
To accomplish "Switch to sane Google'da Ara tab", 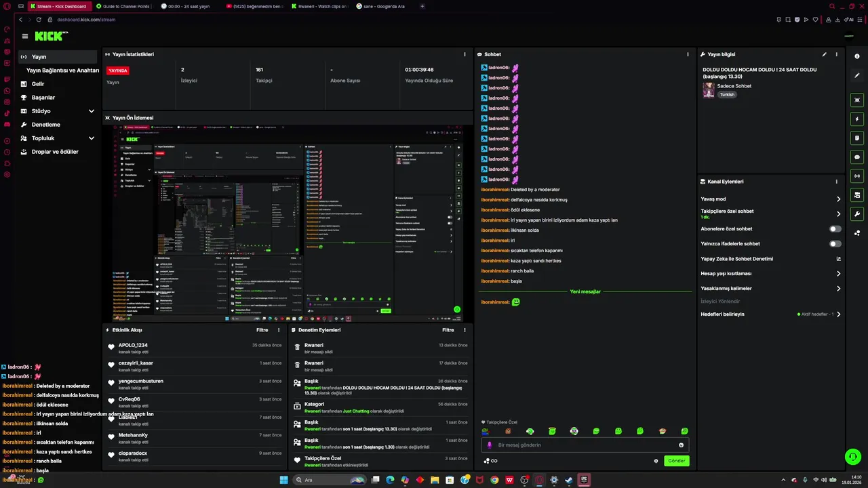I will (383, 6).
